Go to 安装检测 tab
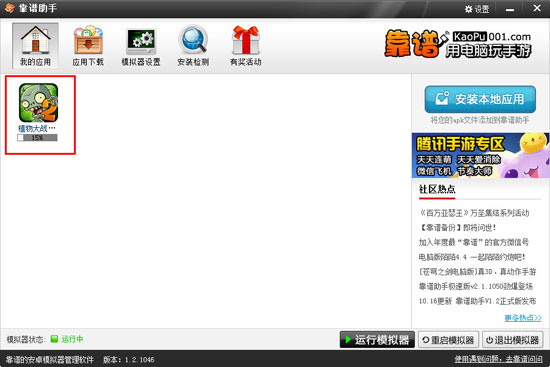The height and width of the screenshot is (367, 550). (193, 46)
